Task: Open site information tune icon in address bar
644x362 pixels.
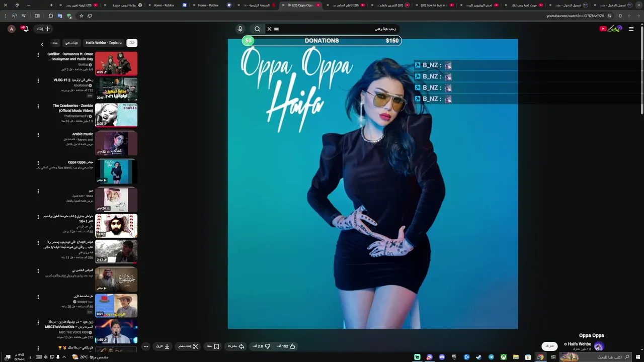Action: point(609,16)
